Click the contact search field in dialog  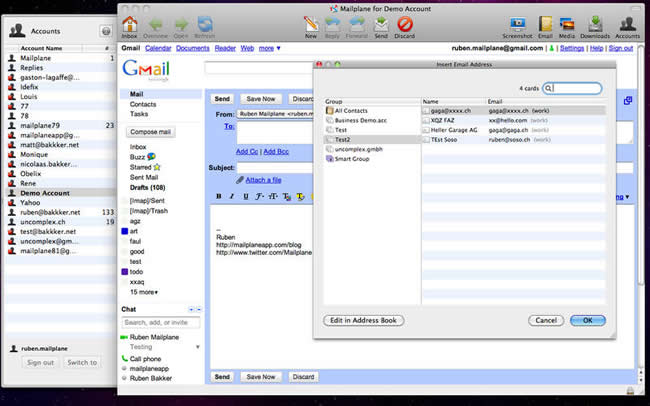click(572, 88)
